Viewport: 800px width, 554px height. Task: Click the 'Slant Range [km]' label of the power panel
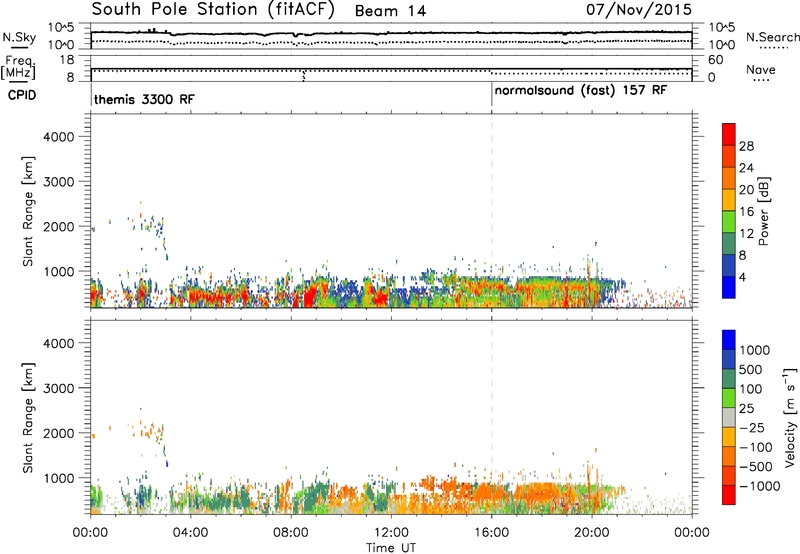click(28, 211)
